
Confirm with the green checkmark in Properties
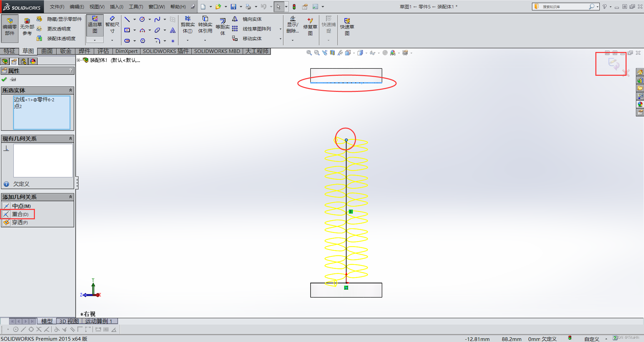pyautogui.click(x=4, y=79)
